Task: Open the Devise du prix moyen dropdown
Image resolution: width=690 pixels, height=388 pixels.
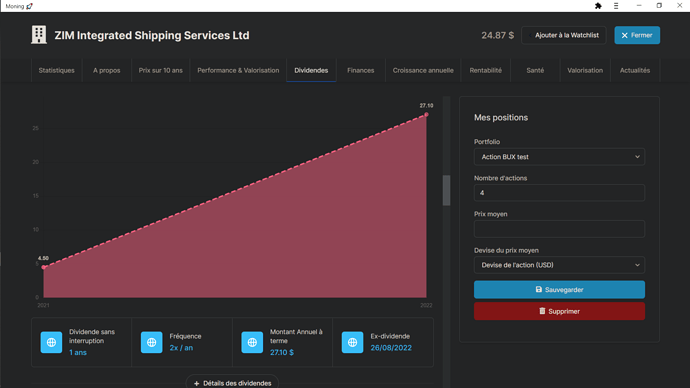Action: [559, 265]
